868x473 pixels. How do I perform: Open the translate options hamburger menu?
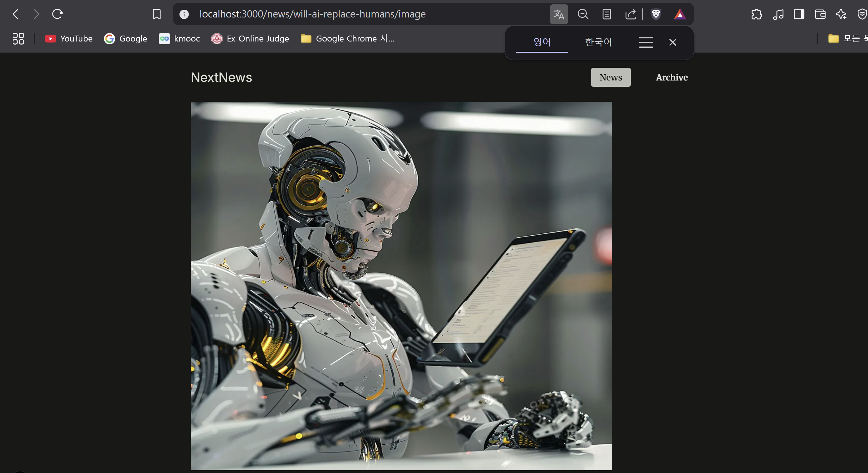[645, 42]
